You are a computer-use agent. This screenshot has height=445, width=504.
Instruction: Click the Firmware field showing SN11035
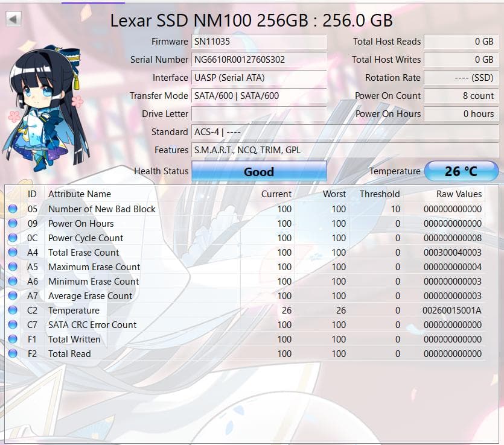(x=260, y=42)
